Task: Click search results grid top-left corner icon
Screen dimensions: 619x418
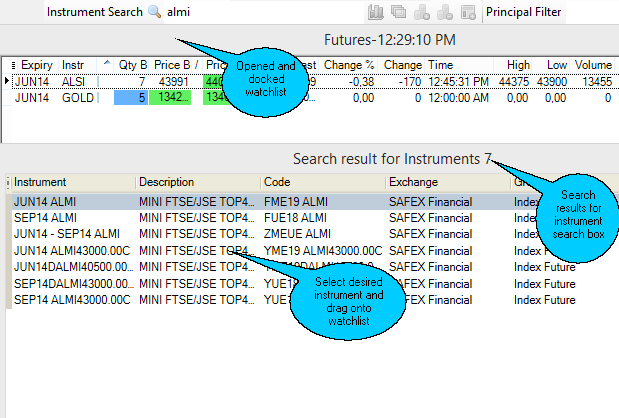Action: tap(7, 182)
